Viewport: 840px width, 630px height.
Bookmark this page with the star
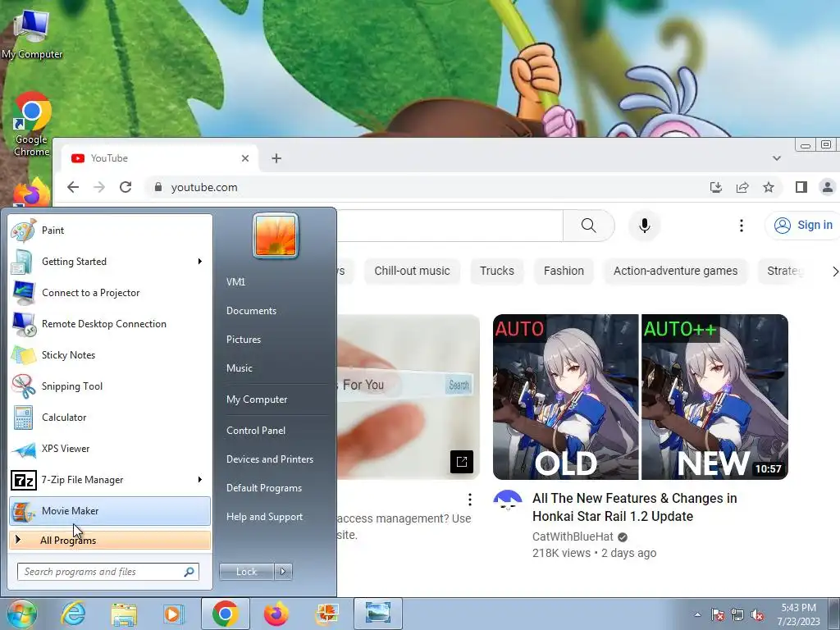pos(768,187)
